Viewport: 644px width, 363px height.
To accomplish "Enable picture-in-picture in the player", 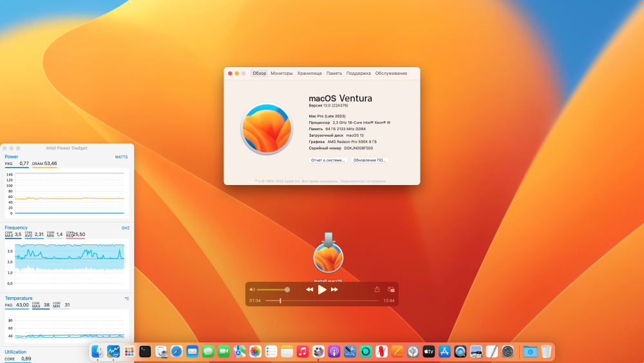I will (391, 289).
